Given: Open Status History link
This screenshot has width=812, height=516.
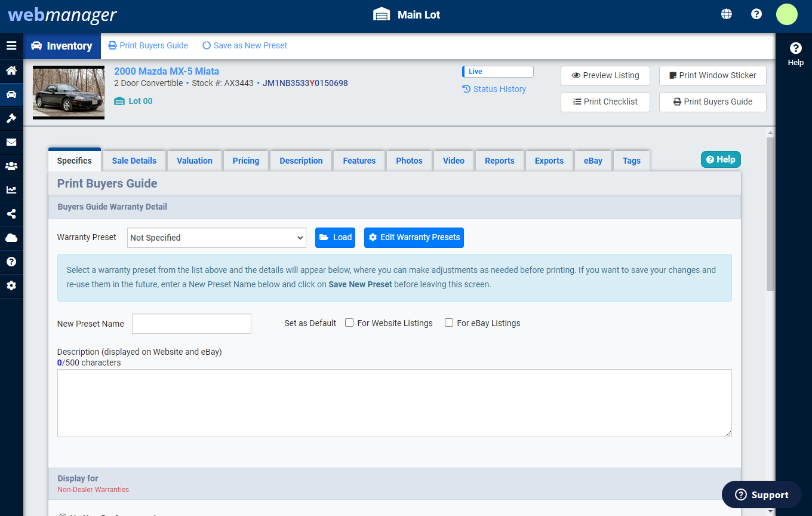Looking at the screenshot, I should tap(494, 88).
